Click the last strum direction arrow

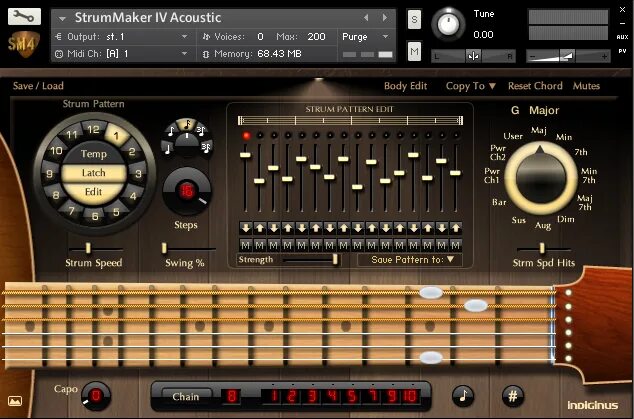[456, 228]
